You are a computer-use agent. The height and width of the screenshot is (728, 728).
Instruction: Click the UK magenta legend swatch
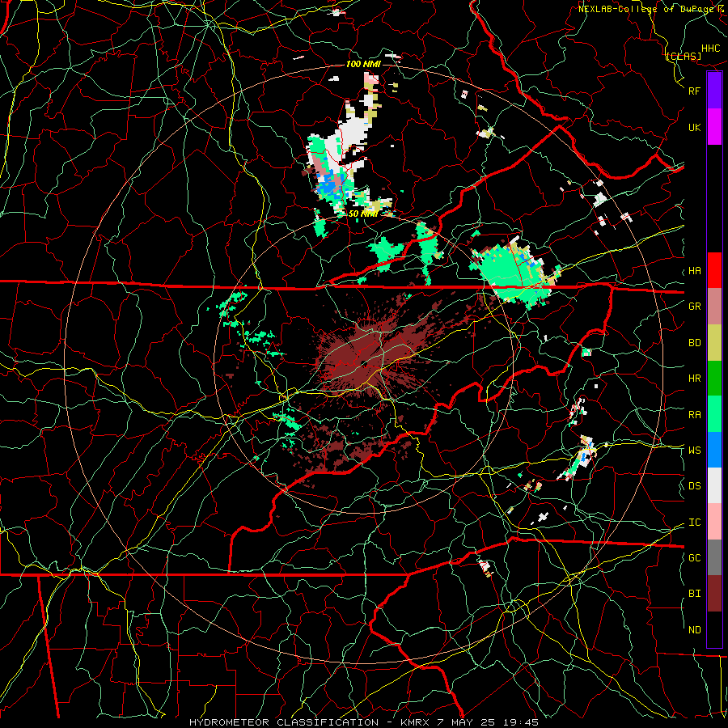[x=714, y=127]
